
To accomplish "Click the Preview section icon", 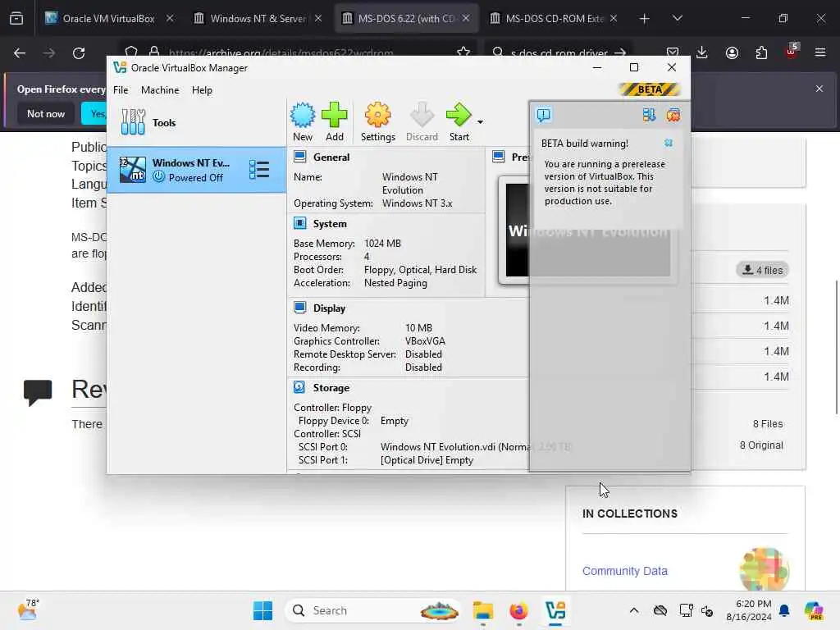I will coord(499,157).
